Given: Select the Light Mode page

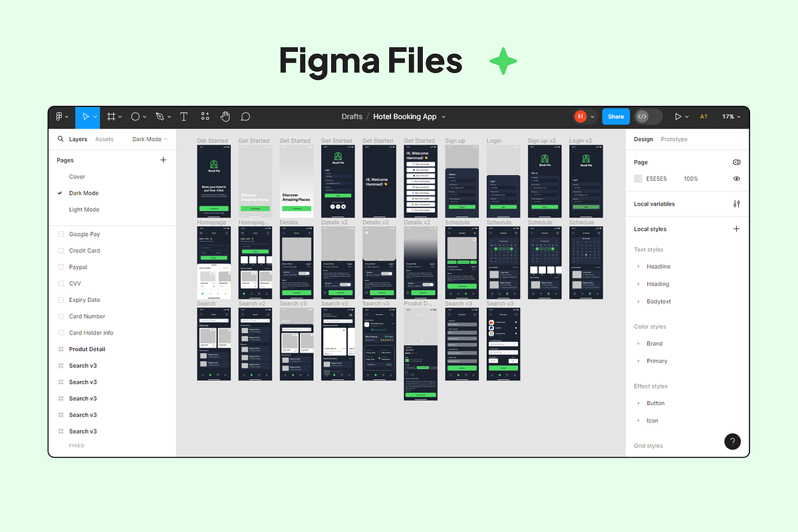Looking at the screenshot, I should coord(84,209).
